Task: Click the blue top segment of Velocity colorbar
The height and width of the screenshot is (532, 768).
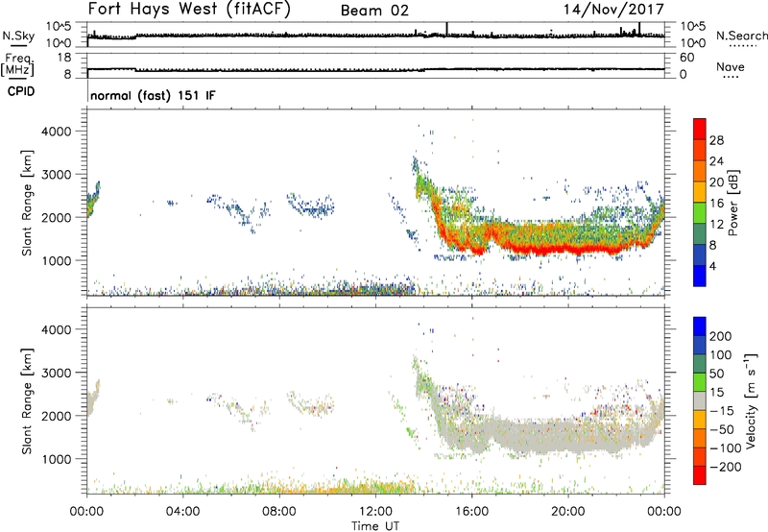Action: 700,326
